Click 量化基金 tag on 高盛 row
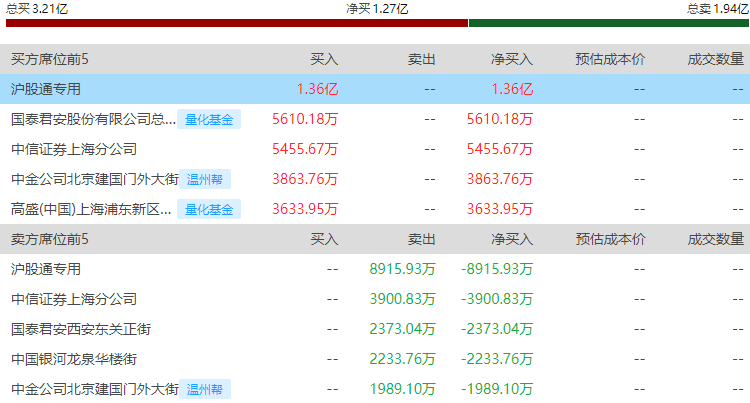This screenshot has height=403, width=750. (x=209, y=209)
